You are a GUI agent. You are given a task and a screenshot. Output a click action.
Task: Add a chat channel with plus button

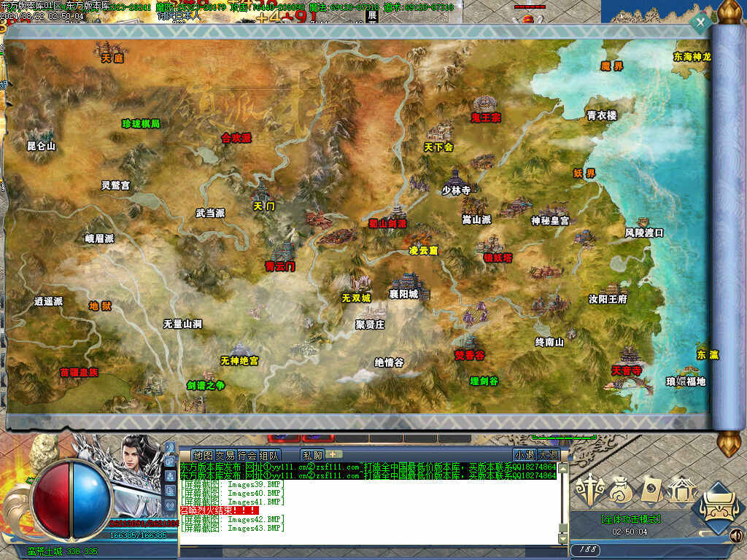coord(333,454)
